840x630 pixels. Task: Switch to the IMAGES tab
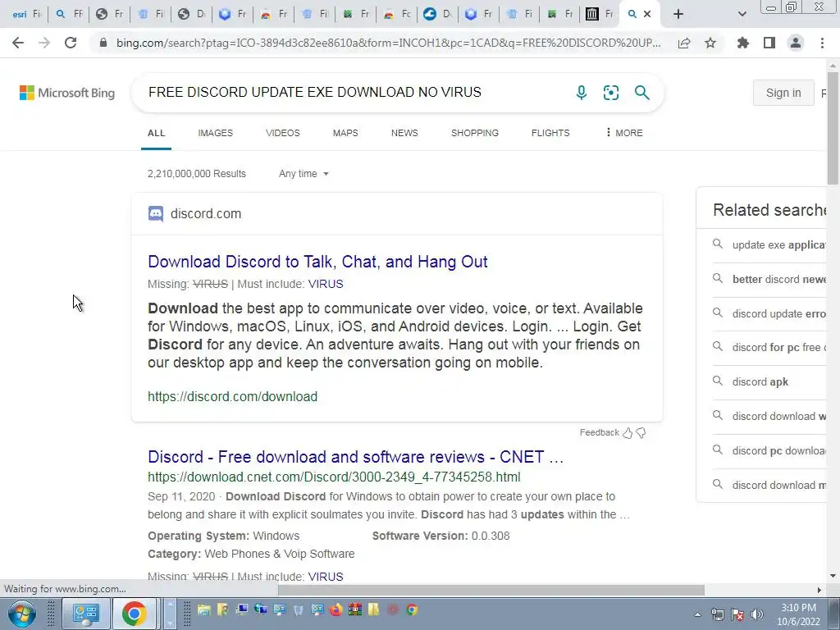(216, 133)
